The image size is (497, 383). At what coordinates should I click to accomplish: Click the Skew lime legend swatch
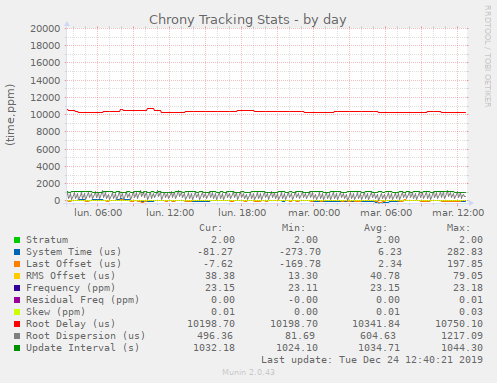17,312
